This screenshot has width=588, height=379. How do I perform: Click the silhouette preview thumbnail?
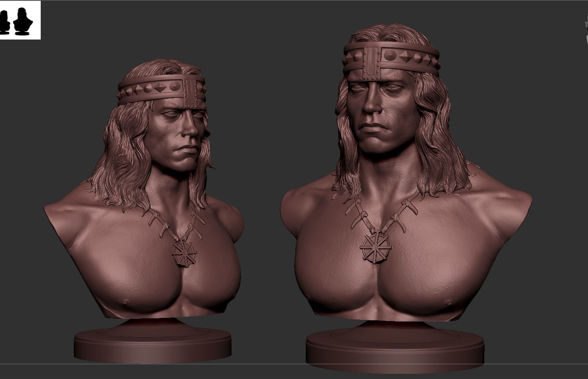[x=20, y=20]
